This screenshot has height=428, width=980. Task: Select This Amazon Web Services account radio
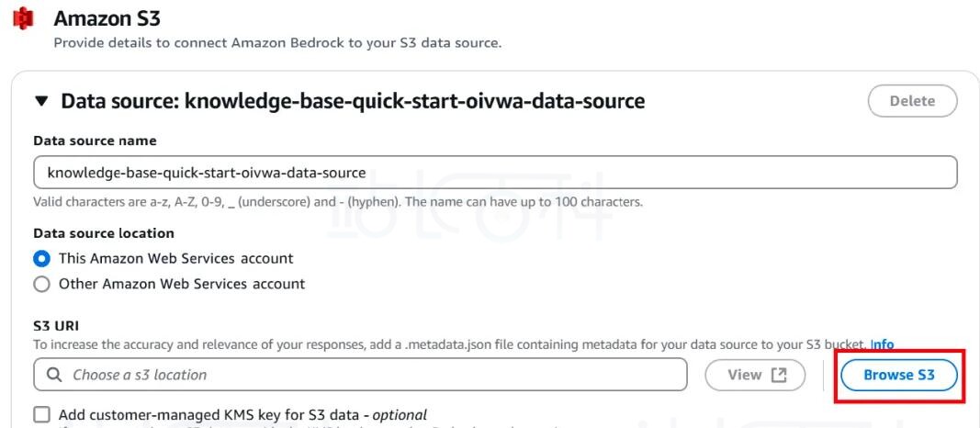point(42,259)
